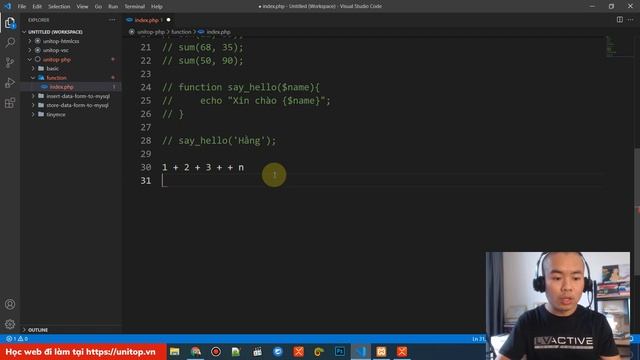This screenshot has width=640, height=360.
Task: Place cursor on line 30 text
Action: coord(203,167)
